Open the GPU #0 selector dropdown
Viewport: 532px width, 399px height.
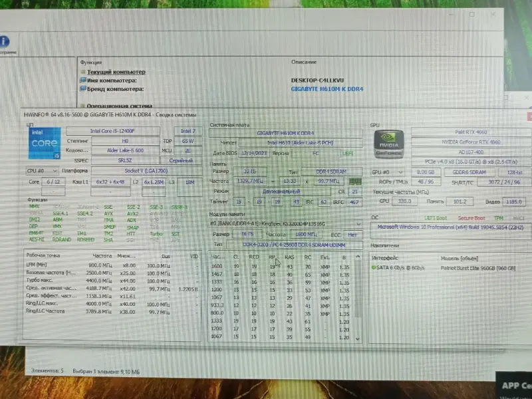coord(388,172)
